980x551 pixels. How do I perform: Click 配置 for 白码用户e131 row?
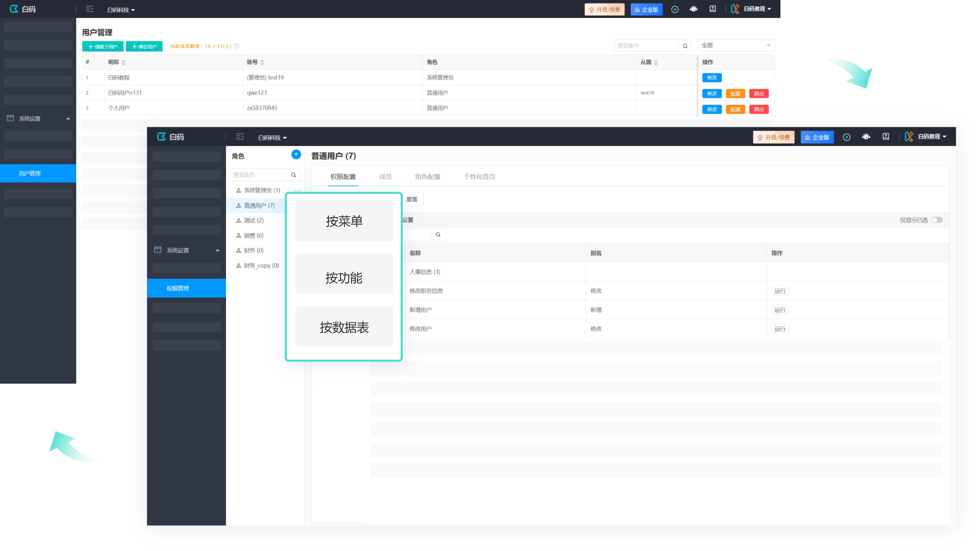click(x=735, y=94)
